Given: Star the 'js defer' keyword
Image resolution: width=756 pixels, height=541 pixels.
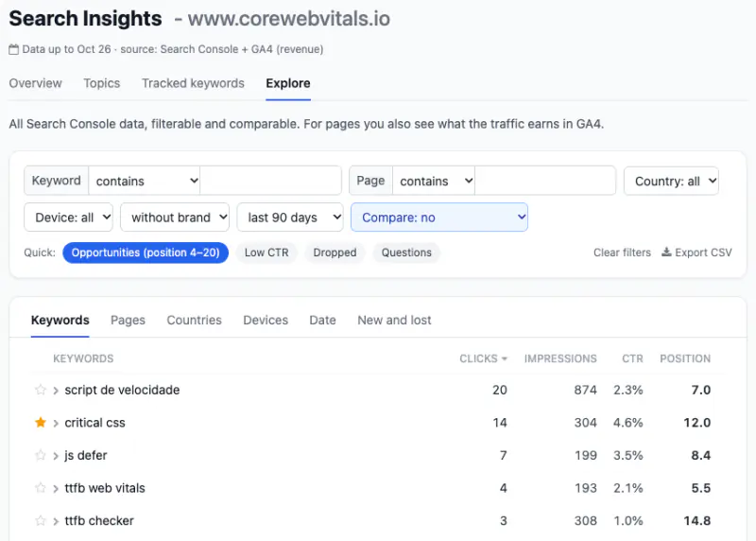Looking at the screenshot, I should tap(41, 455).
